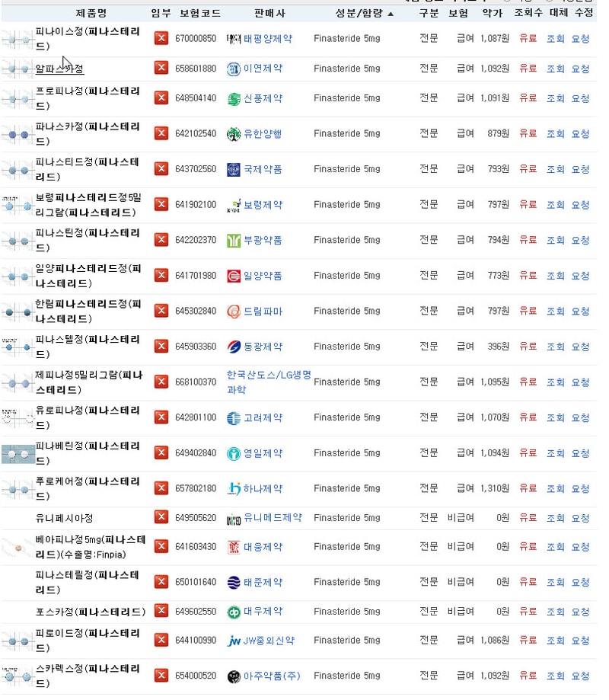This screenshot has width=609, height=700.
Task: Click 영일제약 teal logo icon
Action: click(x=234, y=453)
